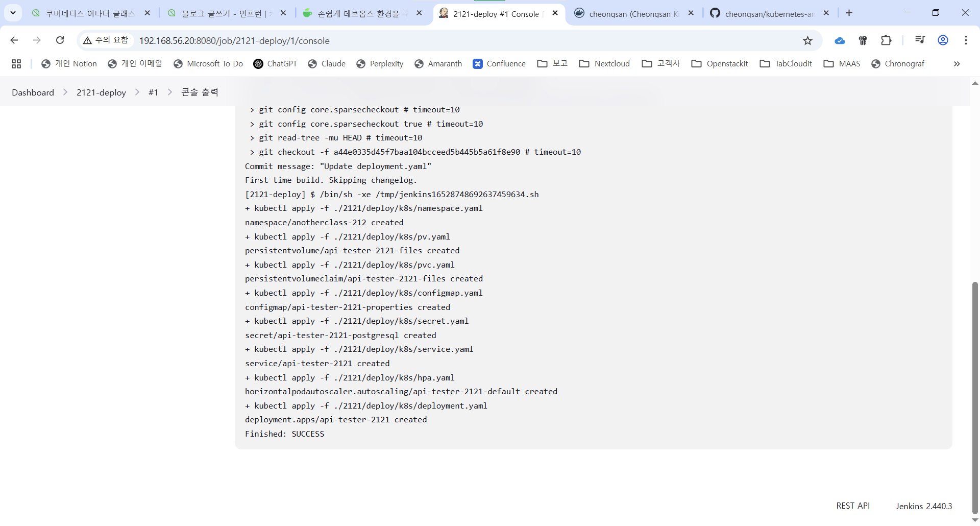Open the Chrome profile avatar
This screenshot has width=980, height=526.
[x=943, y=40]
